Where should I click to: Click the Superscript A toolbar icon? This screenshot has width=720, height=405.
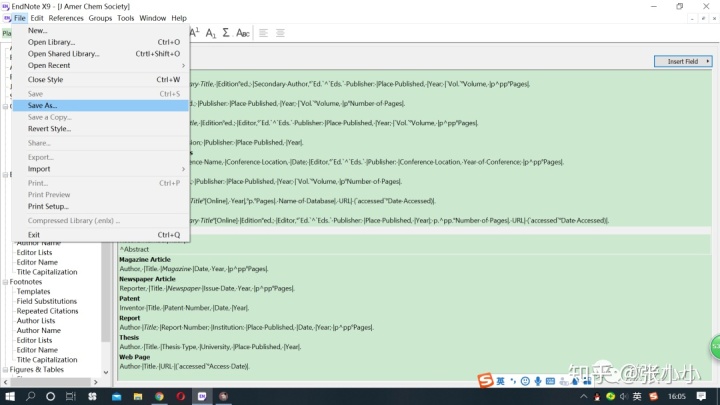tap(195, 32)
